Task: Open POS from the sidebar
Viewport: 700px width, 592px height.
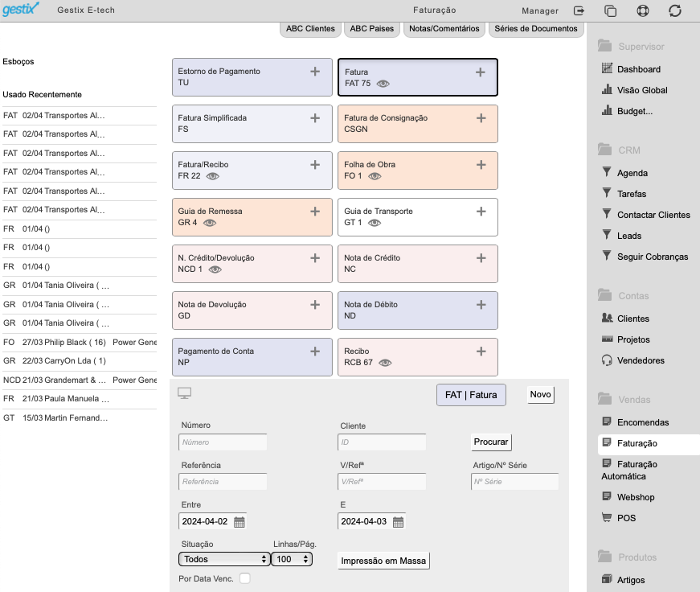Action: click(x=626, y=518)
